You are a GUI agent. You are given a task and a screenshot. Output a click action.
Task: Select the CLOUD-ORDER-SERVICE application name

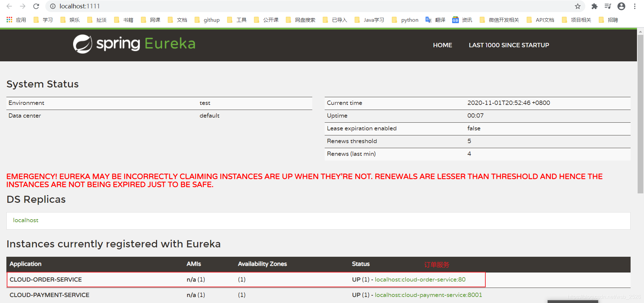46,280
